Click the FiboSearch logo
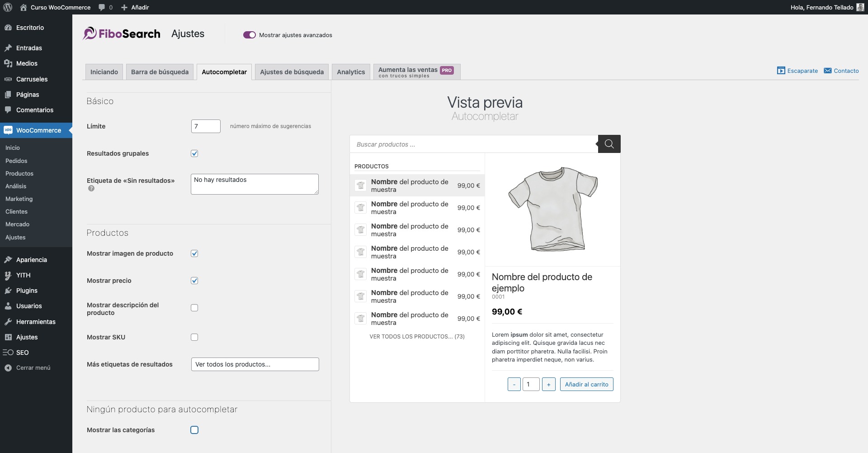Screen dimensions: 868x453 (121, 33)
